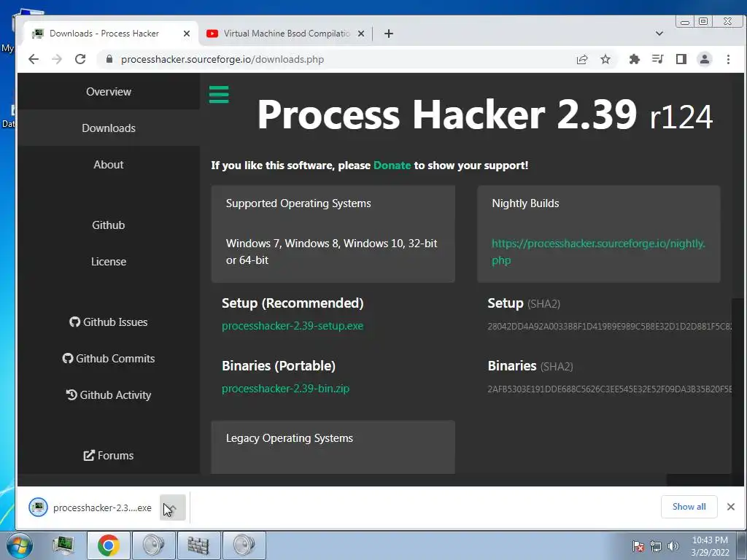Screen dimensions: 747x560
Task: Open download item options arrow
Action: click(172, 507)
